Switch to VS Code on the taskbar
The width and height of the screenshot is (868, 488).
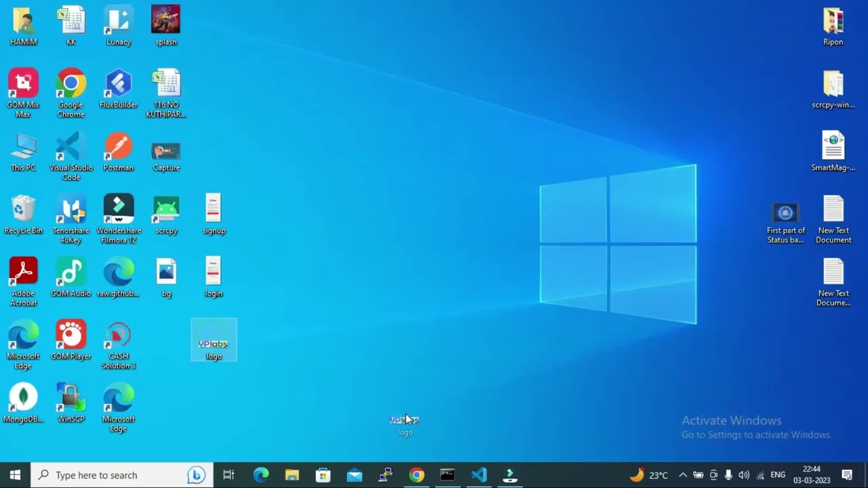click(x=479, y=475)
